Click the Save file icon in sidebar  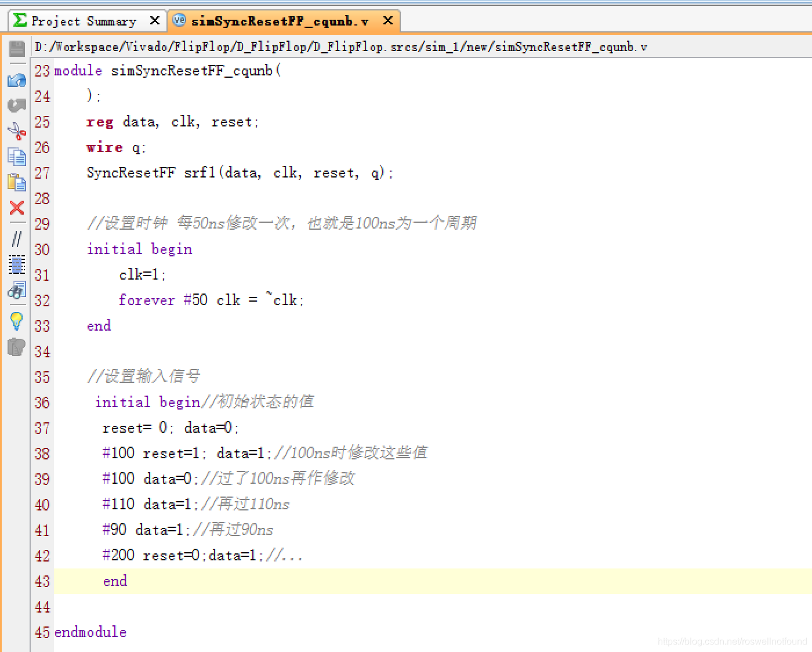(17, 48)
